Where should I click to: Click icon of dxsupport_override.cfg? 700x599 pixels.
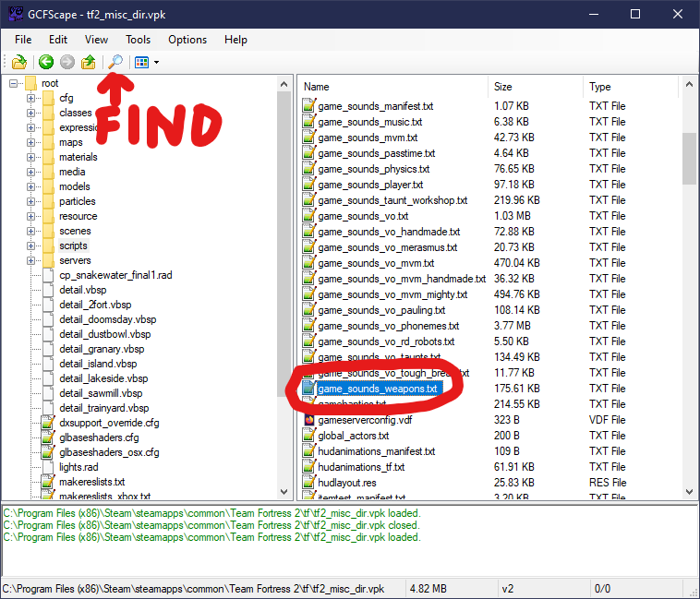[48, 423]
